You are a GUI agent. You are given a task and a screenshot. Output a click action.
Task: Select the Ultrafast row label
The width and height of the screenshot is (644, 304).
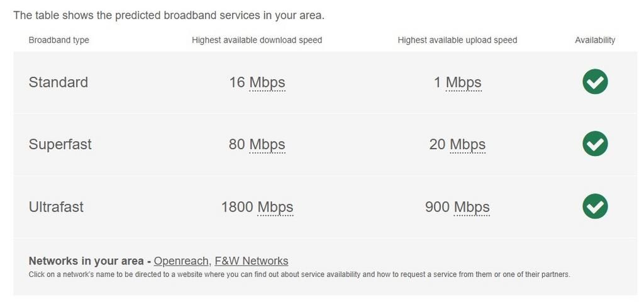coord(56,207)
